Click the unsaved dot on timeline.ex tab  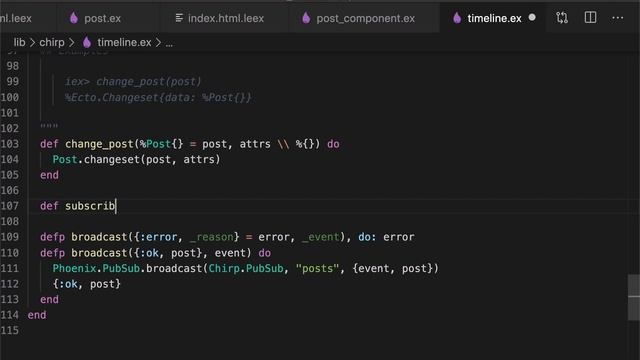click(532, 18)
